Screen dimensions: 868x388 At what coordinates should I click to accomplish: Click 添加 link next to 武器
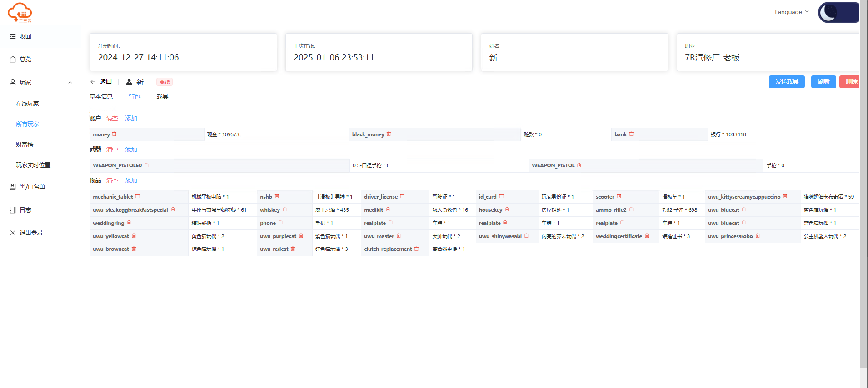tap(131, 149)
